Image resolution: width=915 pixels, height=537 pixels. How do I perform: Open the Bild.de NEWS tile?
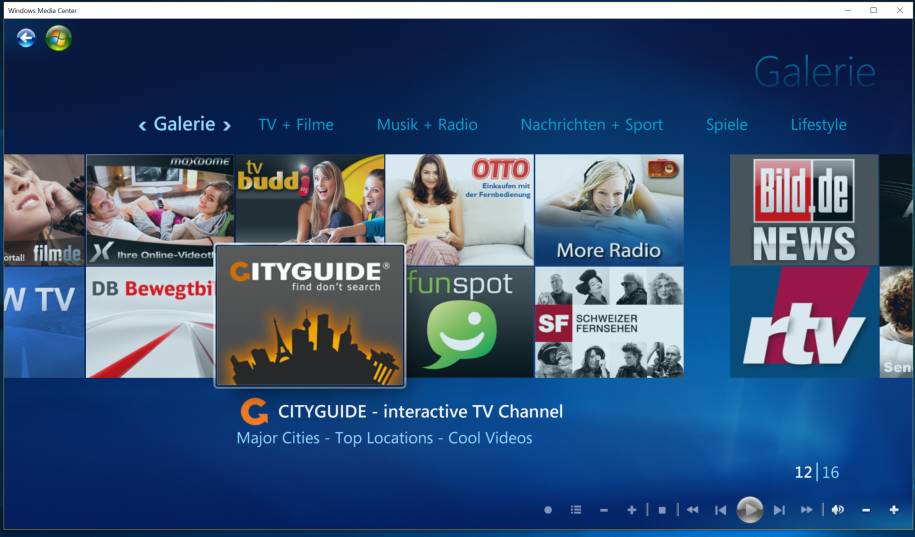coord(804,210)
